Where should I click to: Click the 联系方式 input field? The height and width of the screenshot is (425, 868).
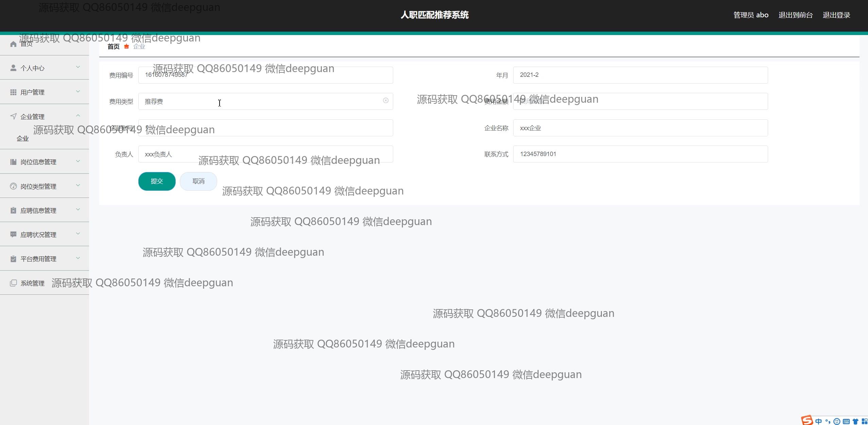pos(640,154)
